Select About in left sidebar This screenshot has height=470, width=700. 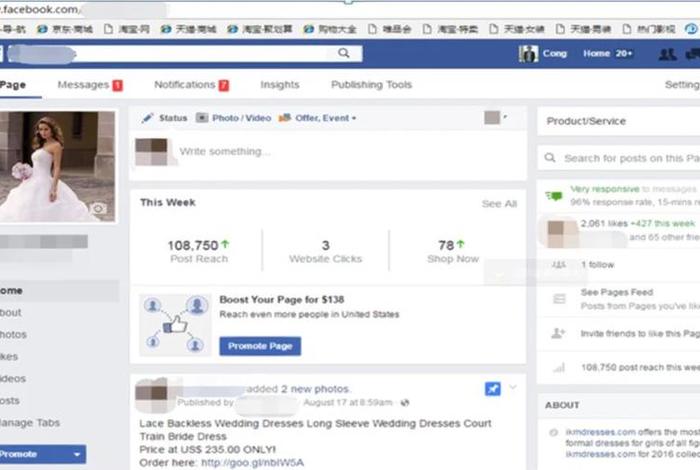[11, 312]
